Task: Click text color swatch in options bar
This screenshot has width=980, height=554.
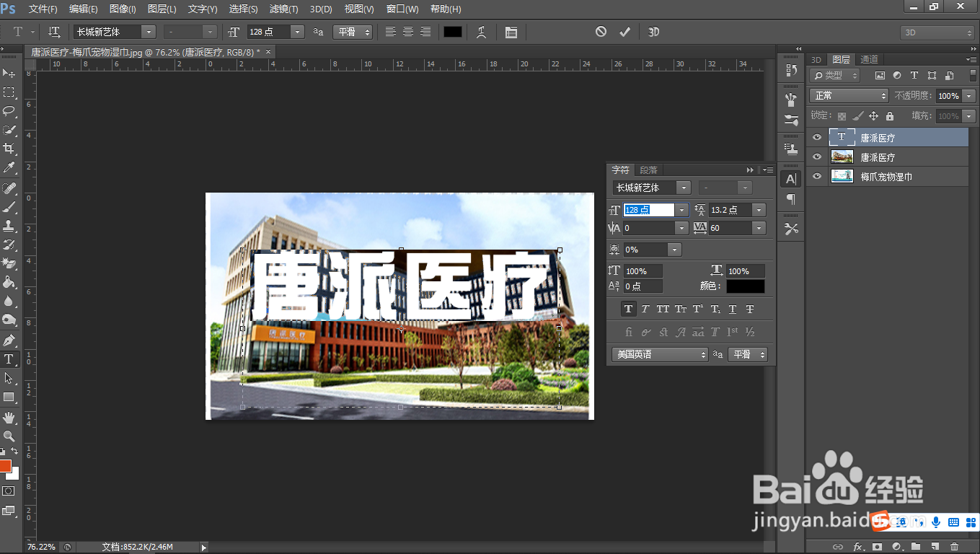Action: click(x=453, y=32)
